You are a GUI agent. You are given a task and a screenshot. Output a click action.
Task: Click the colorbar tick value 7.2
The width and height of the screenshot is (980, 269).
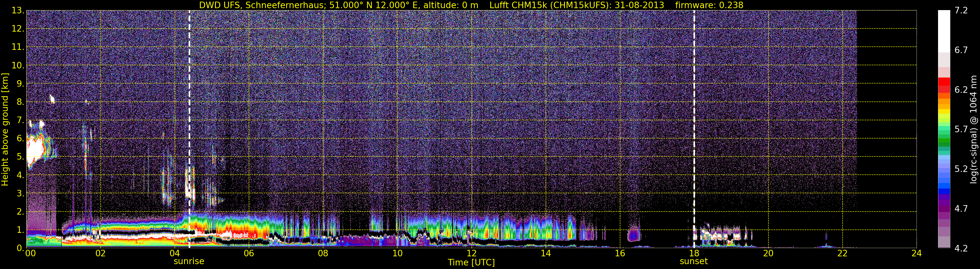[x=961, y=11]
